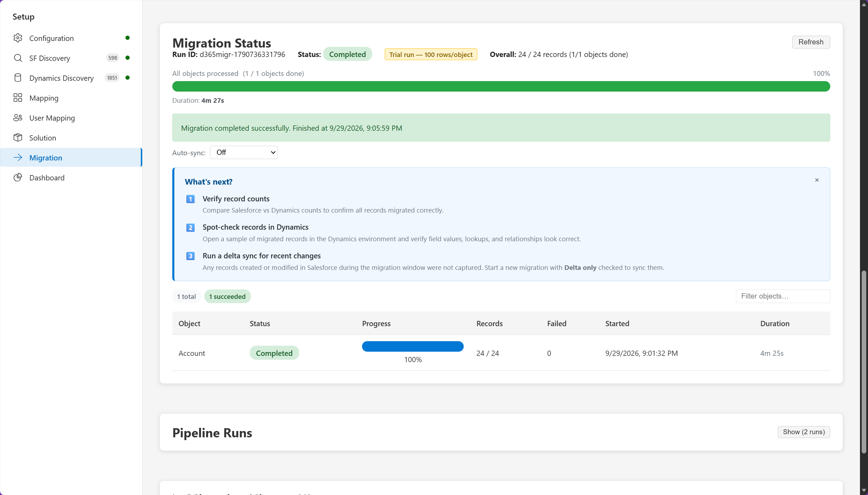Click the User Mapping people icon
Image resolution: width=868 pixels, height=495 pixels.
(18, 117)
